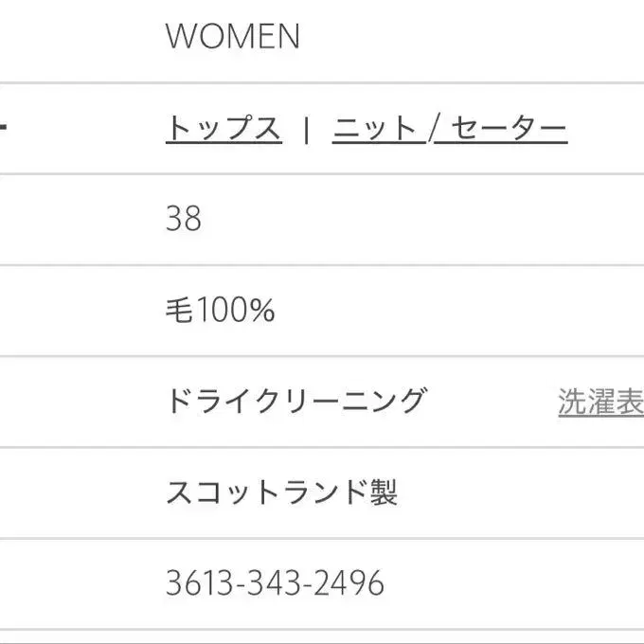
Task: Click the 毛100% material text
Action: pyautogui.click(x=220, y=311)
